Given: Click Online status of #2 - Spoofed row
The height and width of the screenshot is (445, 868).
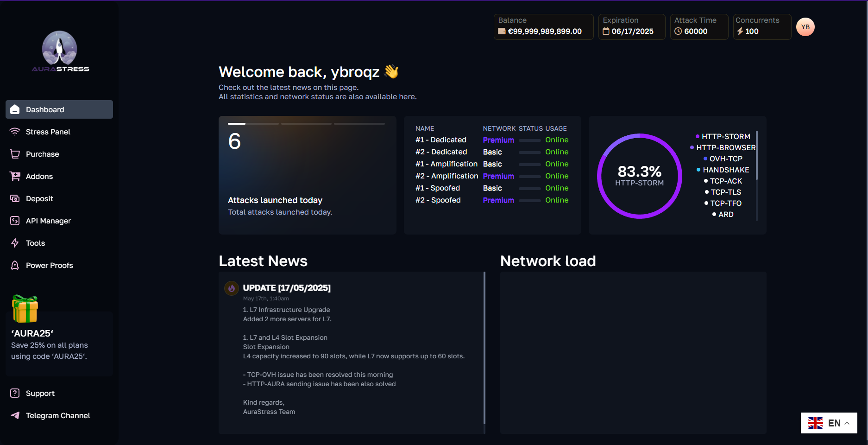Looking at the screenshot, I should point(557,200).
